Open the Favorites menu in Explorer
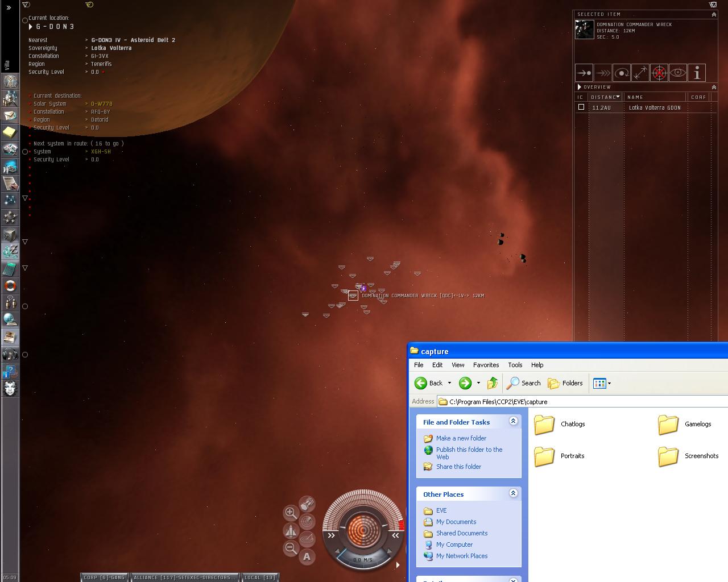This screenshot has width=728, height=582. click(x=486, y=365)
